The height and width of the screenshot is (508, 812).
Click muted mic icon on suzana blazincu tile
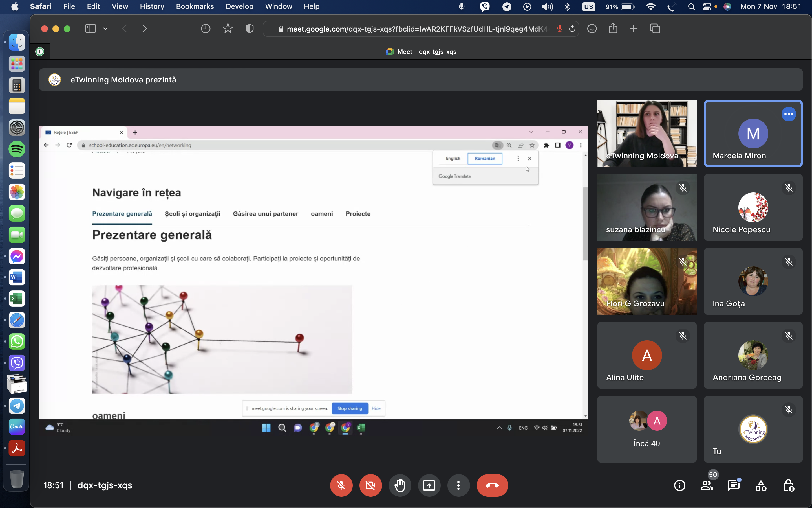pos(683,188)
